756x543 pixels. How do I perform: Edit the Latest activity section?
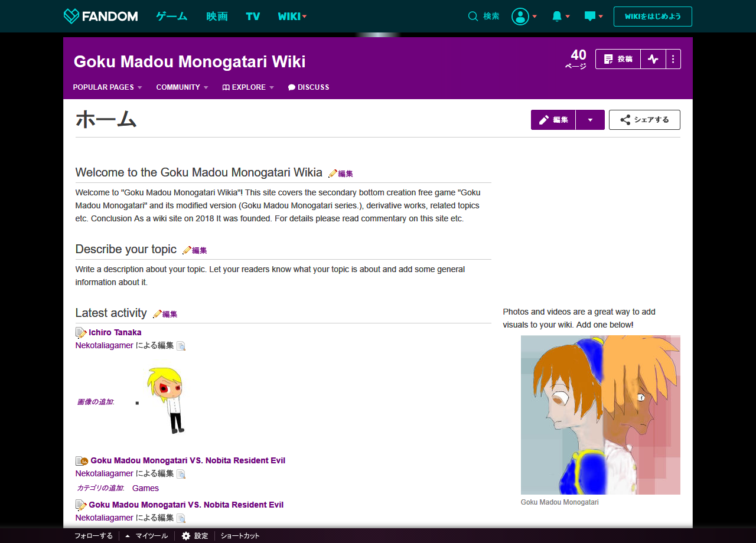coord(165,314)
